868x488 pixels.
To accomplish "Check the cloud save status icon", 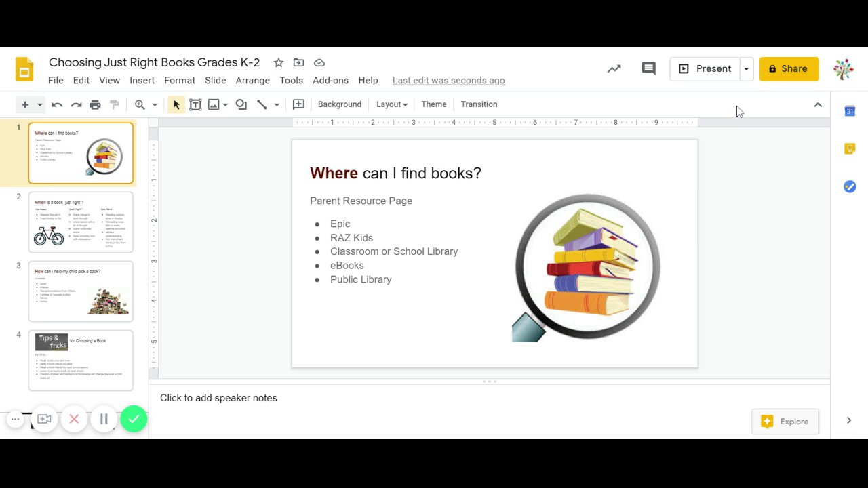I will pyautogui.click(x=319, y=63).
